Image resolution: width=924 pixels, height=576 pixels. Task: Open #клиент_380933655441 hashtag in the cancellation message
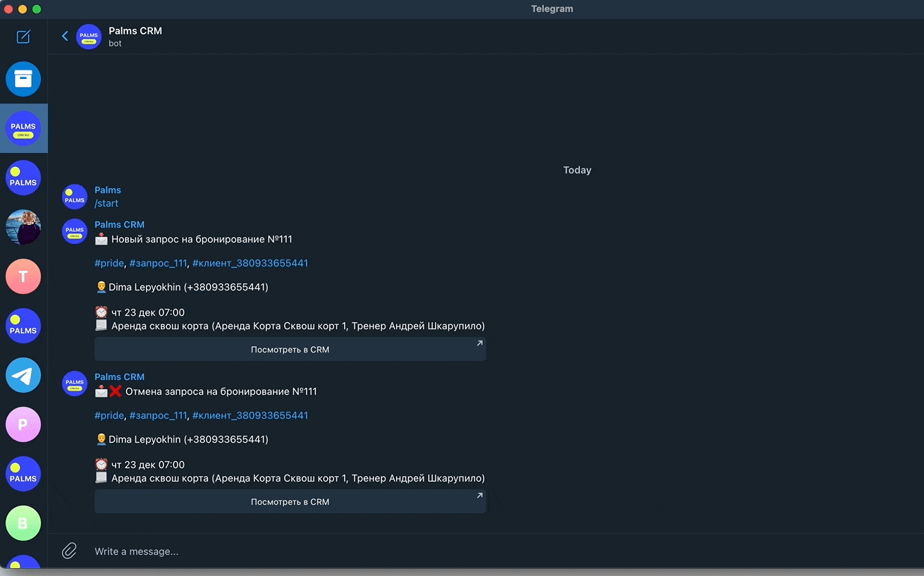point(250,415)
